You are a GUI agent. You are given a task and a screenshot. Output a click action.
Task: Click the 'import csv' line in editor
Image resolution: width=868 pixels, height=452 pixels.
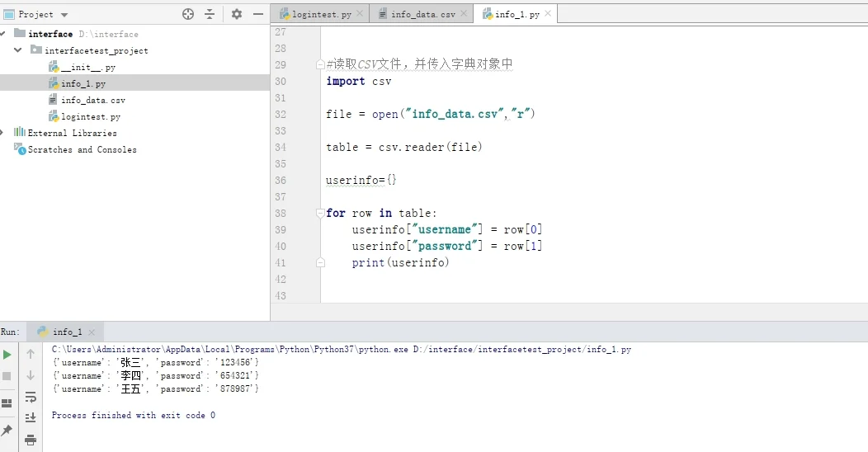point(359,82)
